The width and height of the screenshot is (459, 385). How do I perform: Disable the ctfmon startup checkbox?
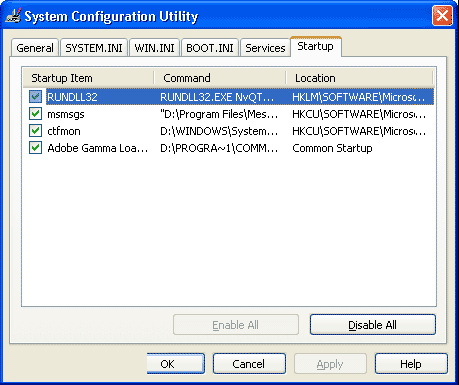coord(35,131)
